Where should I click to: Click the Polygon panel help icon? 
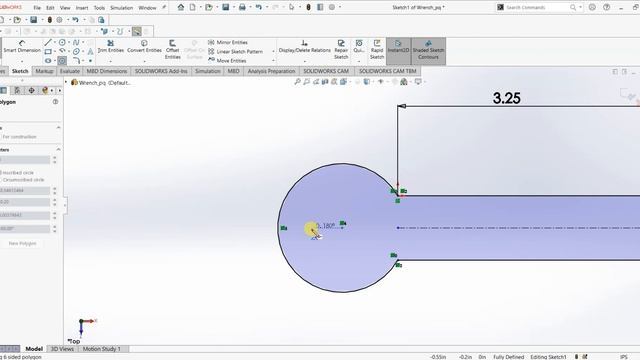coord(56,102)
